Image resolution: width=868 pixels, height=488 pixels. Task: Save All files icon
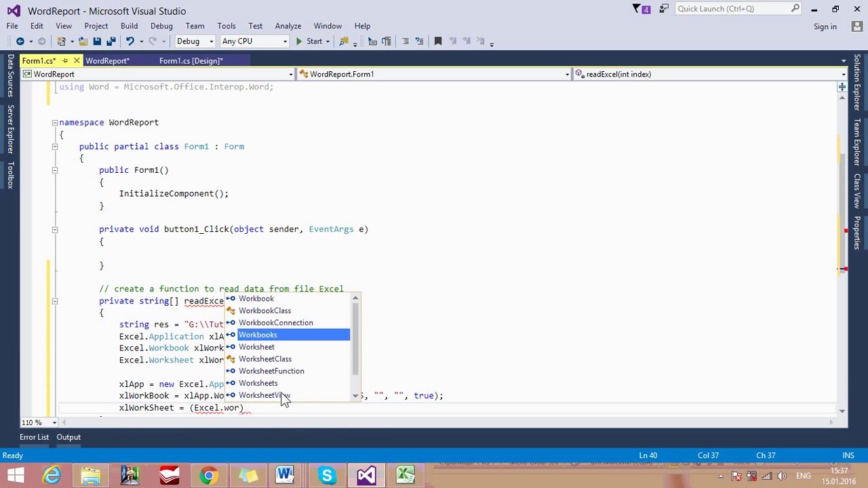click(111, 41)
